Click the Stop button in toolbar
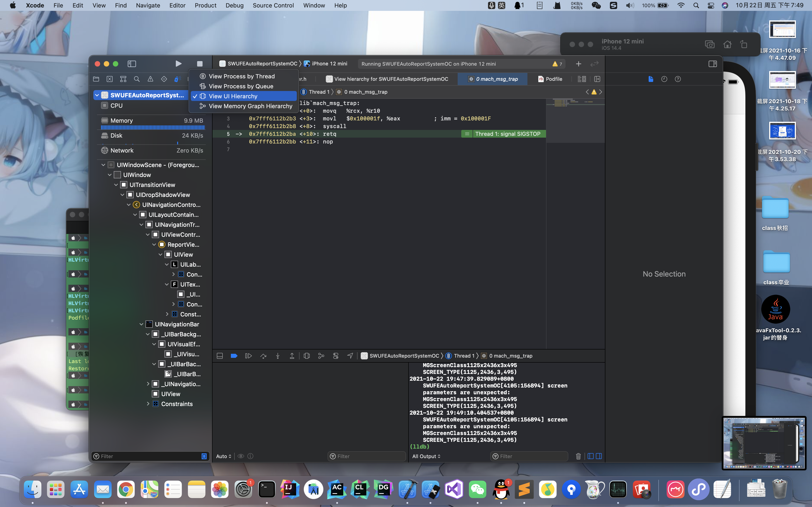This screenshot has width=812, height=507. click(200, 64)
